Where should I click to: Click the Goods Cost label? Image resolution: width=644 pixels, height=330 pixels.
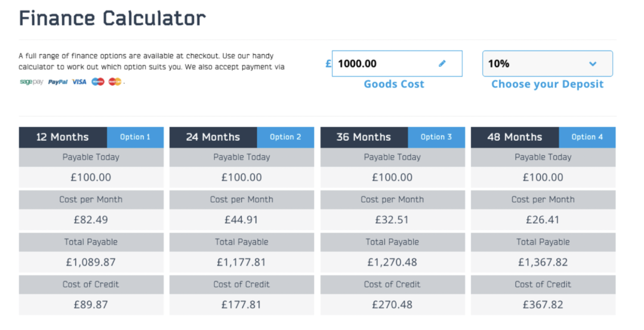[394, 84]
